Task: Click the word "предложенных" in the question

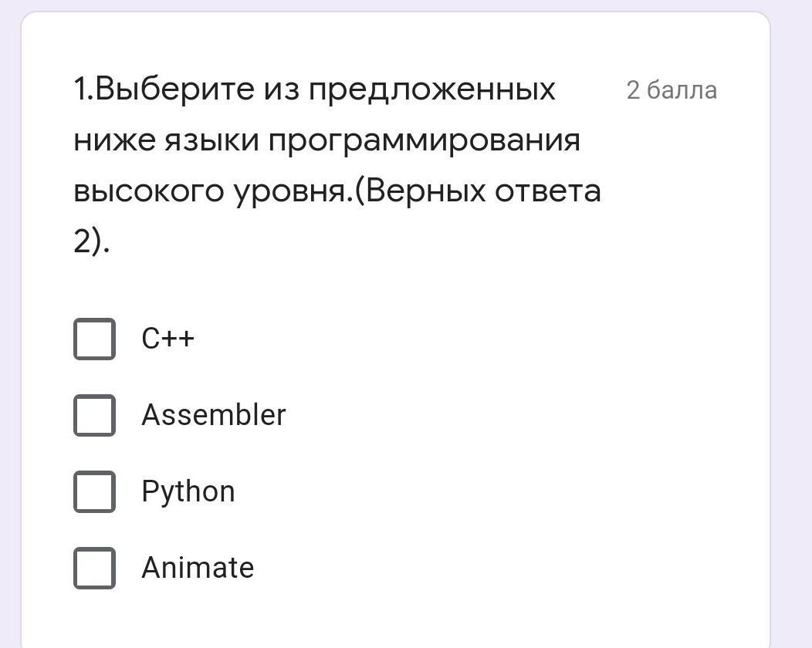Action: [x=432, y=89]
